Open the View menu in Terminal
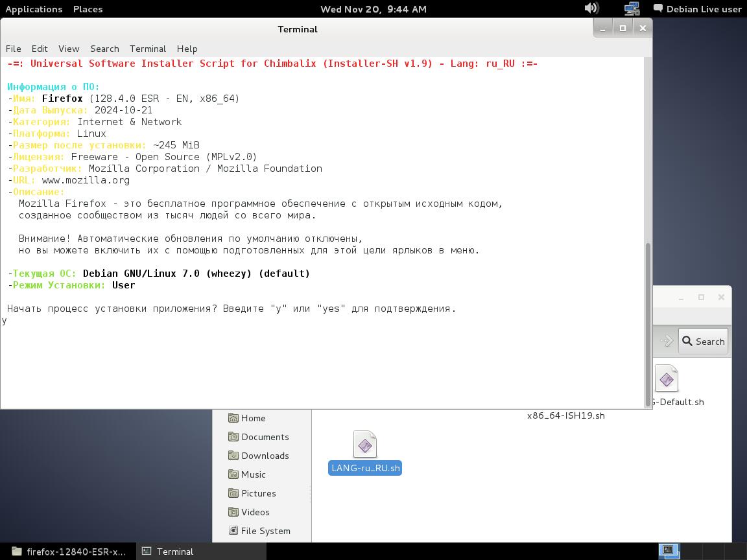747x560 pixels. click(69, 49)
